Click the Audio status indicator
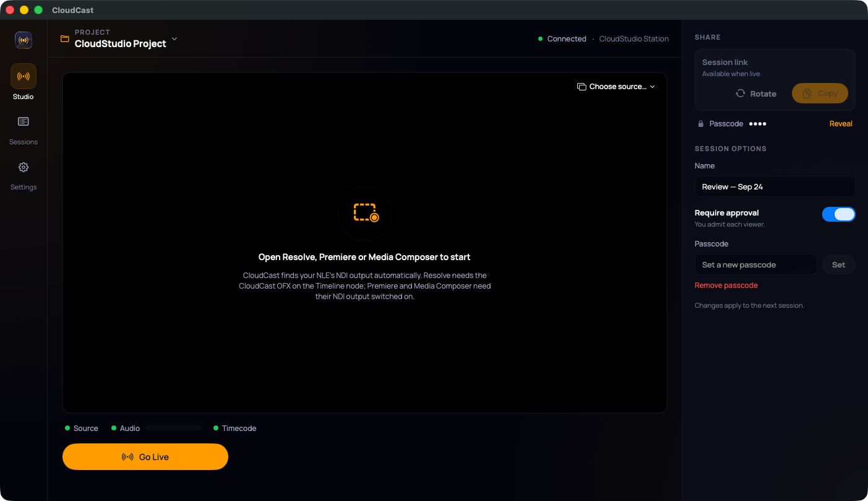 [x=126, y=429]
